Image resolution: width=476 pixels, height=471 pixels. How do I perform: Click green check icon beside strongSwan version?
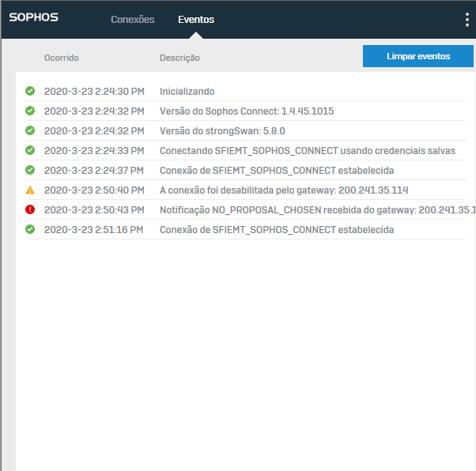coord(30,130)
